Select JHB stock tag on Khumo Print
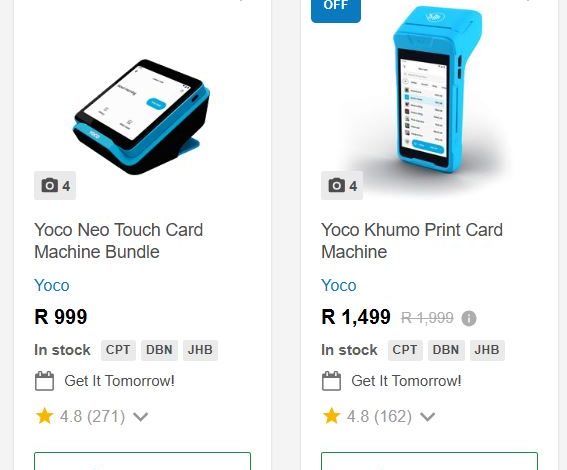 point(487,350)
